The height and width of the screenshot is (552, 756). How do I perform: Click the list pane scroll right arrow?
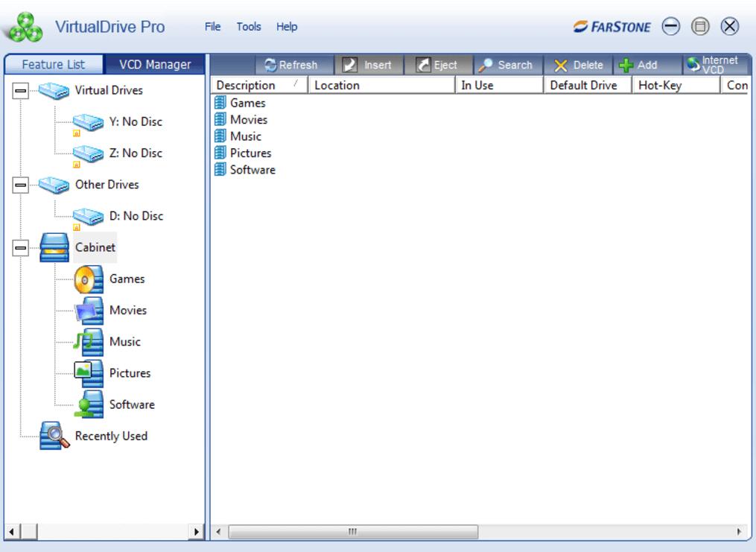(739, 532)
